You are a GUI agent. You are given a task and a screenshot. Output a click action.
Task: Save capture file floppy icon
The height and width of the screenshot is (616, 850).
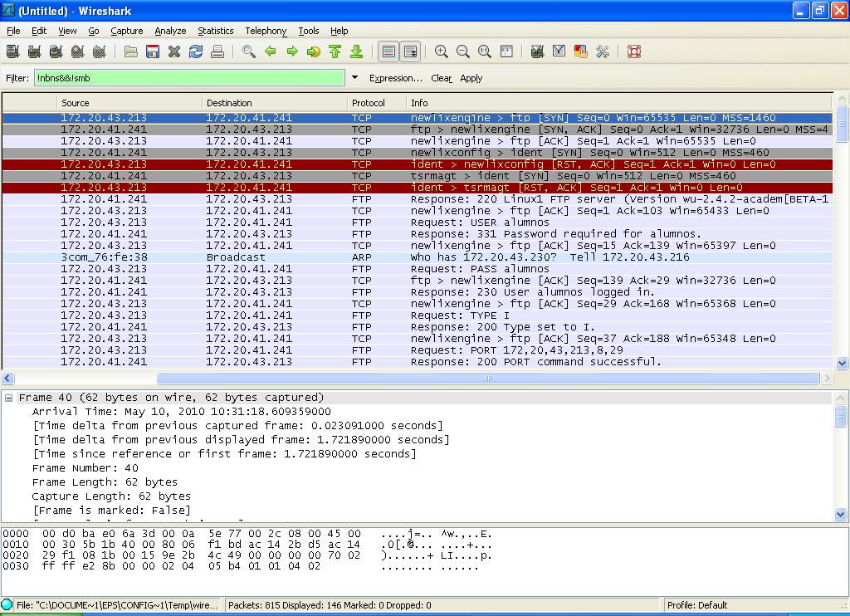click(x=153, y=51)
